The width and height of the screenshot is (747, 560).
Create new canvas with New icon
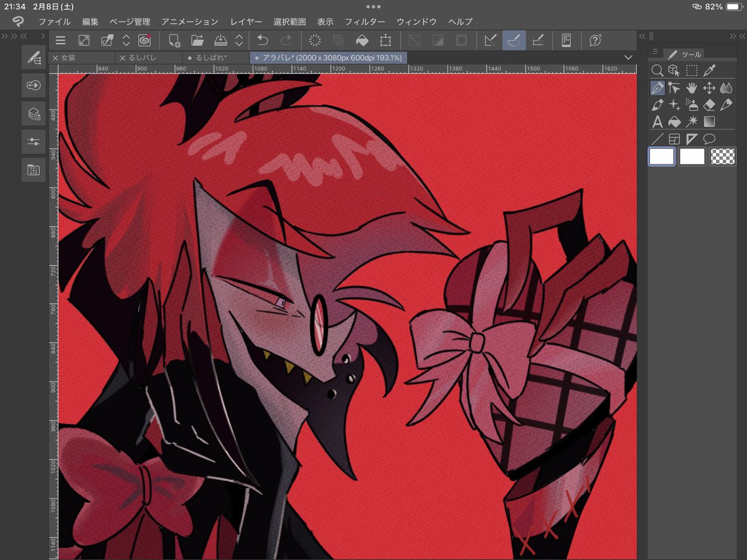[174, 40]
